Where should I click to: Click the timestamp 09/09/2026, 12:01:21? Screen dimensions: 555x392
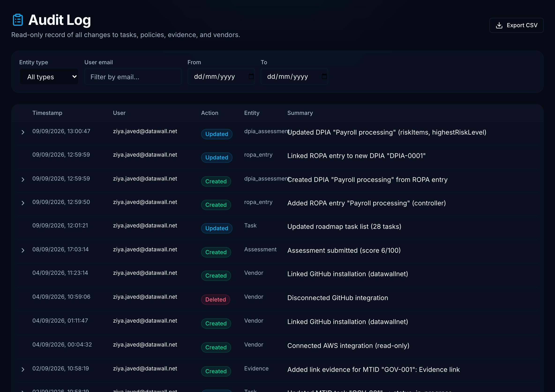pyautogui.click(x=60, y=226)
